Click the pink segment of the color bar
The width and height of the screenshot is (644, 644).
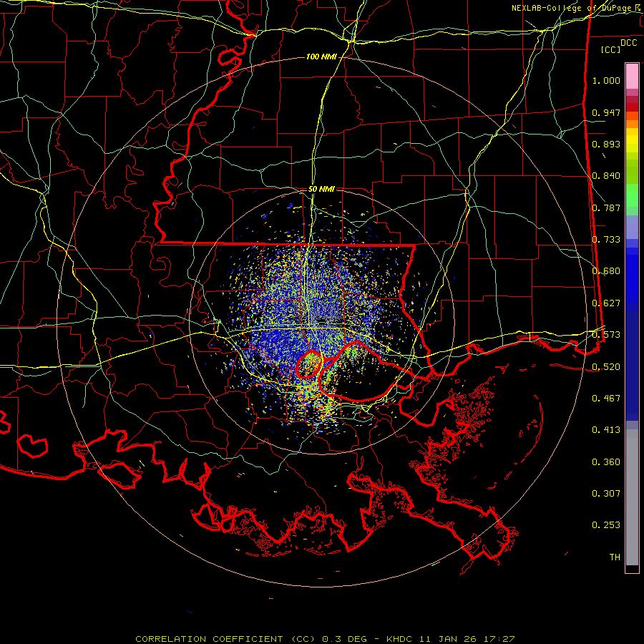(632, 76)
